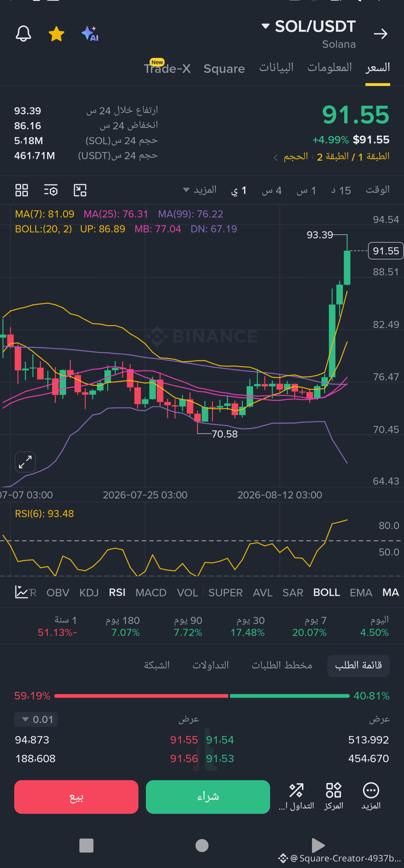Toggle the EMA indicator

pos(361,593)
